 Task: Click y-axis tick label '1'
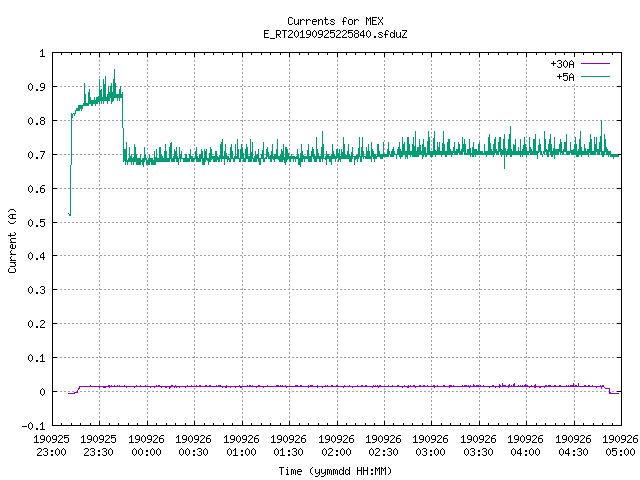42,53
